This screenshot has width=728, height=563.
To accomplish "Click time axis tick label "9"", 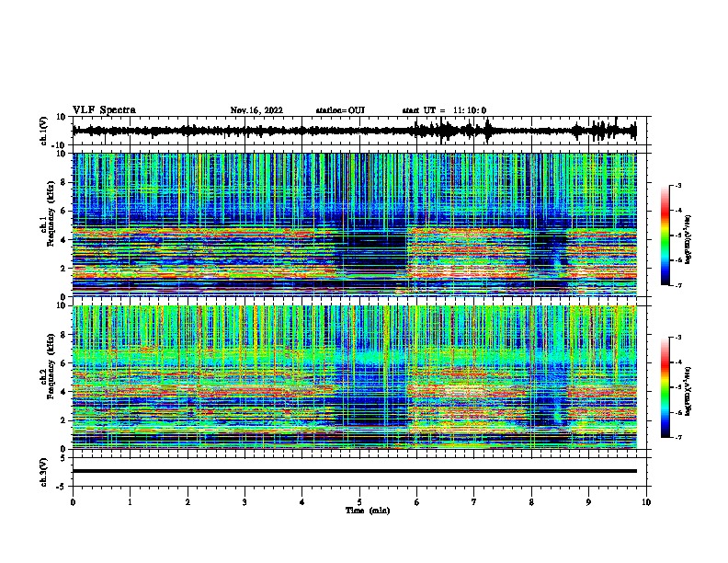I will tap(588, 502).
